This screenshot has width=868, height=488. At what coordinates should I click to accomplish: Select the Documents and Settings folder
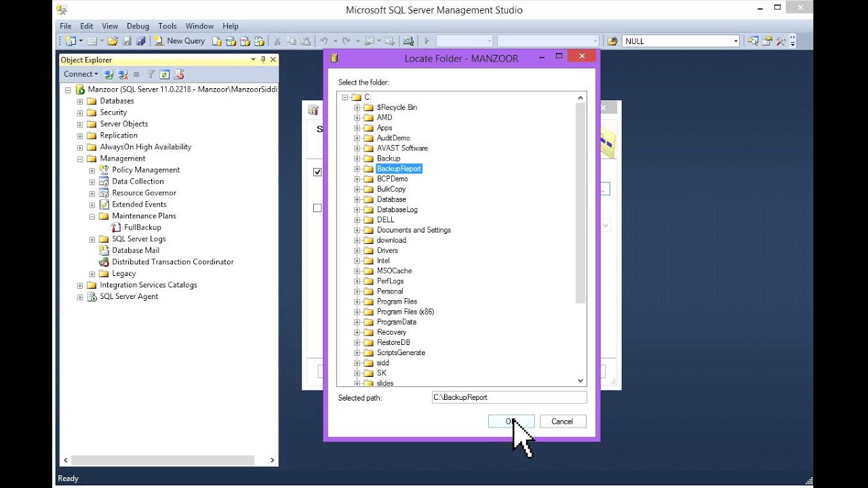[x=414, y=230]
